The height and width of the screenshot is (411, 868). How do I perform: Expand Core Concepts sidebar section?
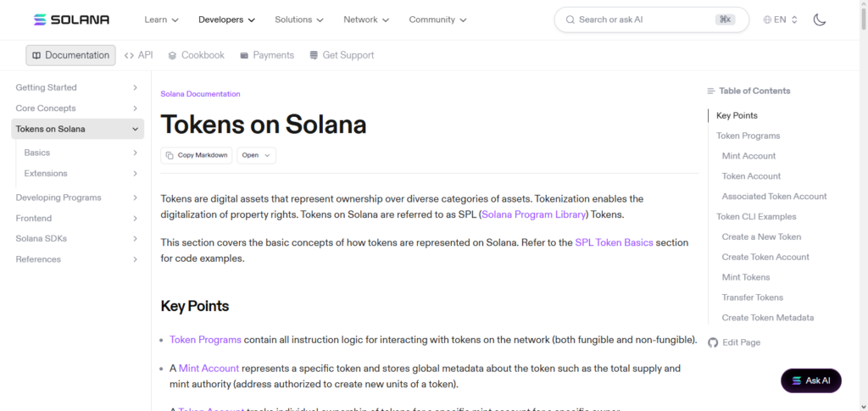[x=77, y=108]
